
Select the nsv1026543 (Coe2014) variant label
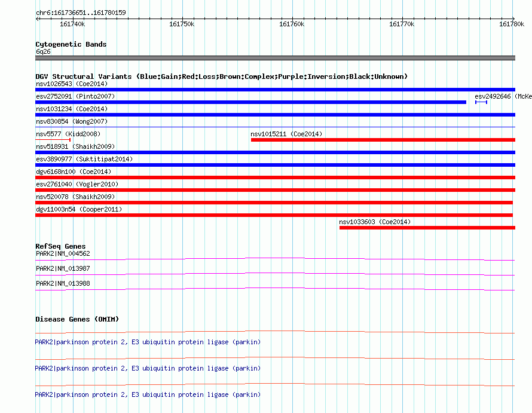[x=72, y=84]
